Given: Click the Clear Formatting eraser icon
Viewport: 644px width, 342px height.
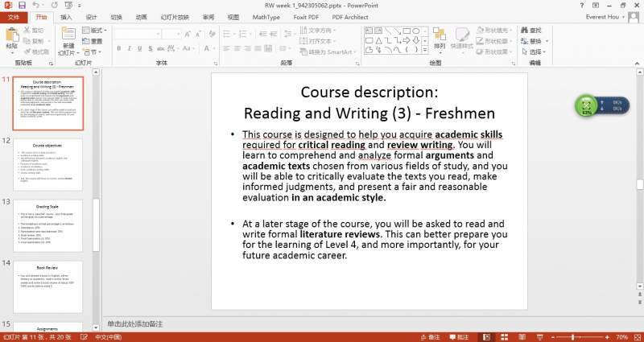Looking at the screenshot, I should [x=212, y=34].
